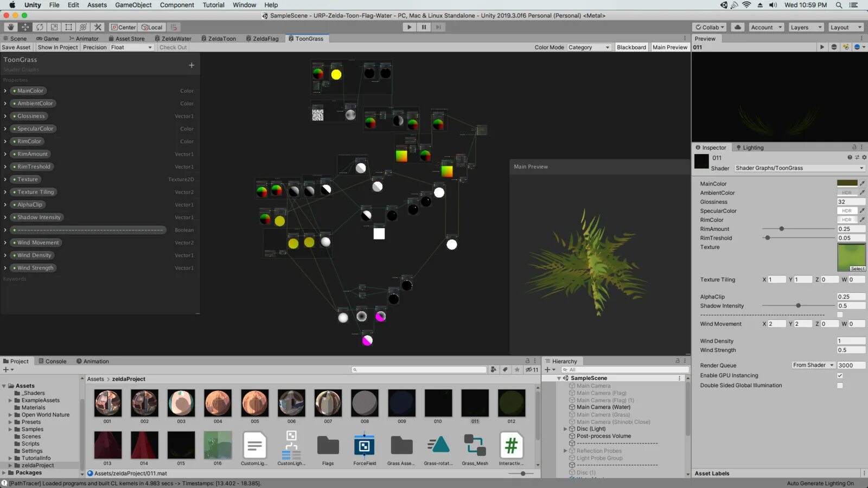The height and width of the screenshot is (488, 868).
Task: Click texture Select button
Action: click(858, 268)
